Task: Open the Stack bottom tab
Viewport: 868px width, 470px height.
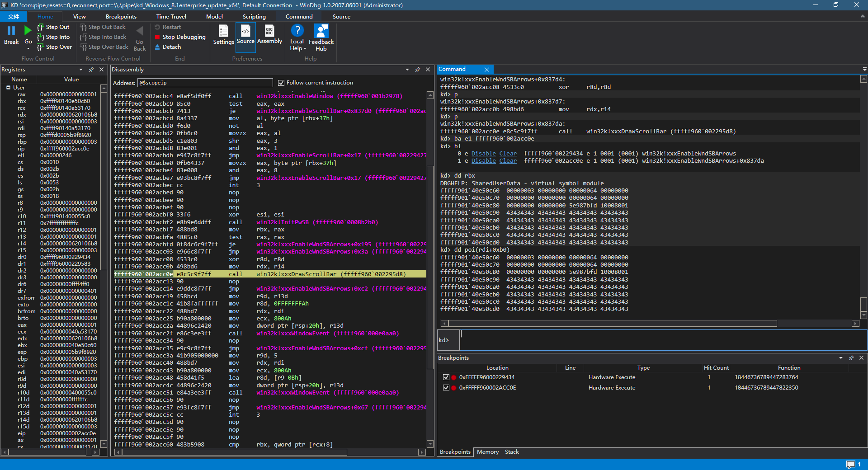Action: (512, 452)
